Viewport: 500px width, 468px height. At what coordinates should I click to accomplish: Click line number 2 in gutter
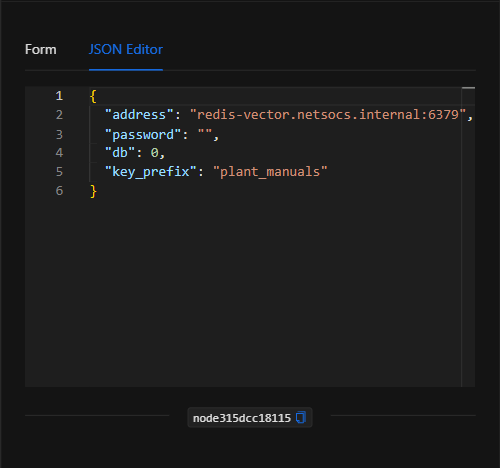(x=59, y=115)
